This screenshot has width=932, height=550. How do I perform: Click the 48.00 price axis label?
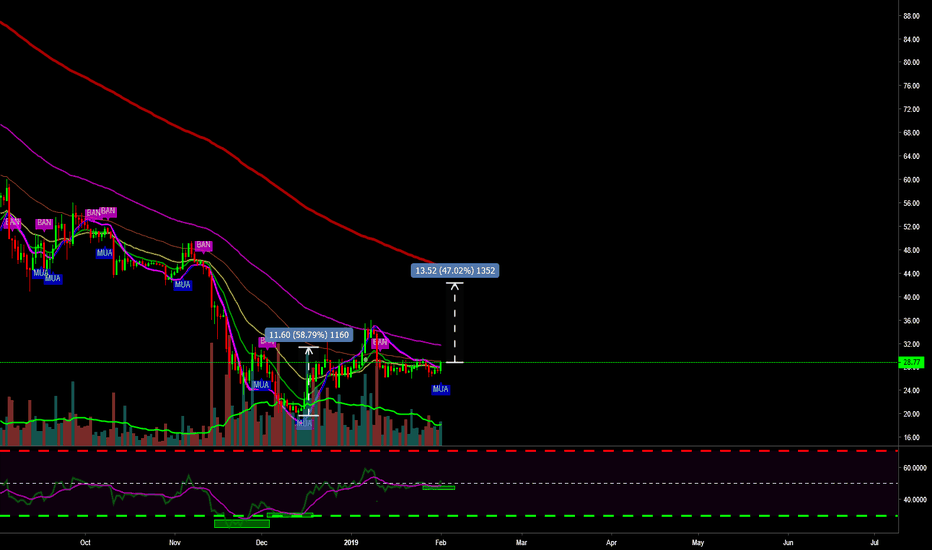click(911, 250)
